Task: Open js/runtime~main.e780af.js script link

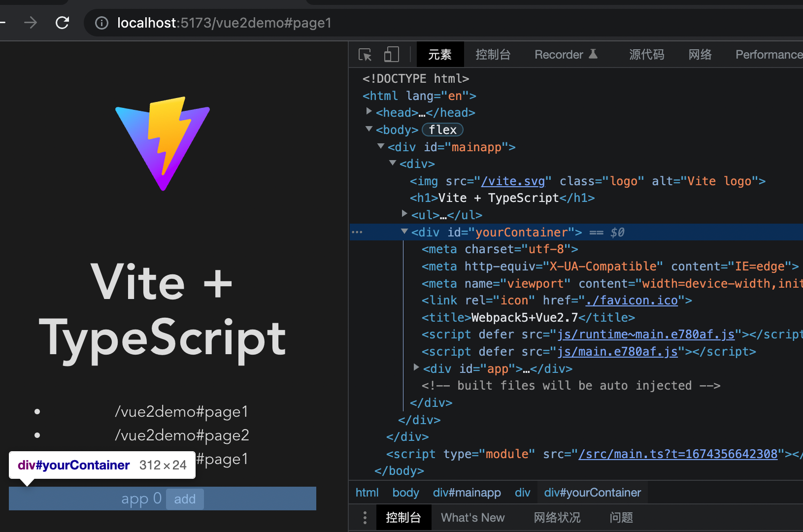Action: tap(646, 334)
